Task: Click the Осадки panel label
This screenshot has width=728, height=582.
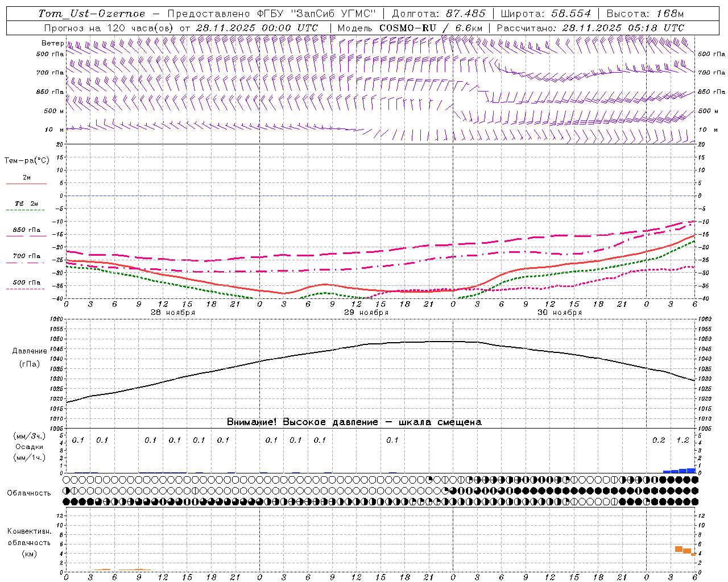Action: pos(29,447)
